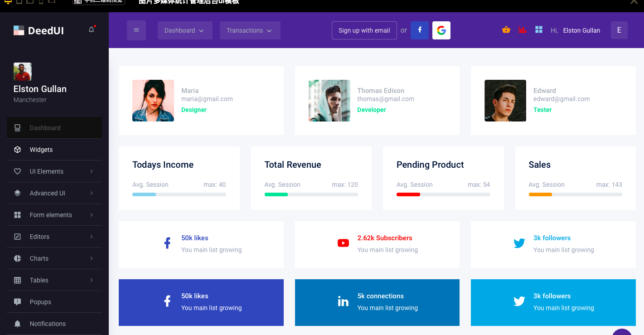Click the Todays Income progress bar
644x335 pixels.
point(179,194)
